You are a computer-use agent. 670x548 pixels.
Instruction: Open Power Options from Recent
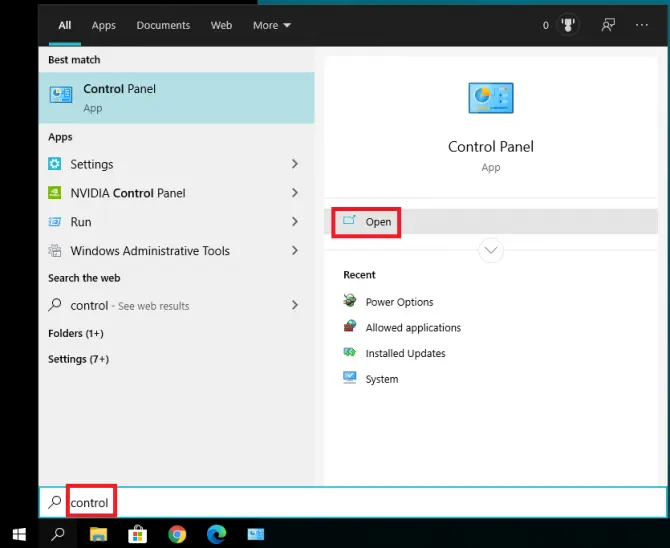point(400,302)
